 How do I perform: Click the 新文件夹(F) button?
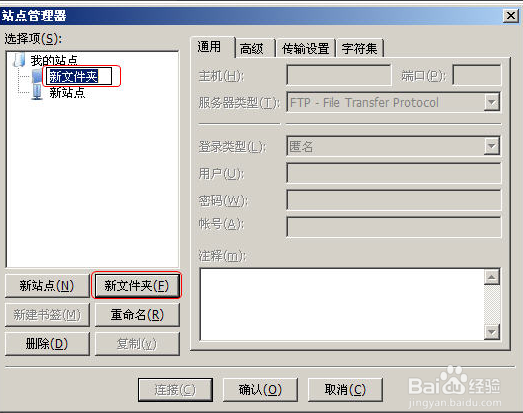click(137, 286)
